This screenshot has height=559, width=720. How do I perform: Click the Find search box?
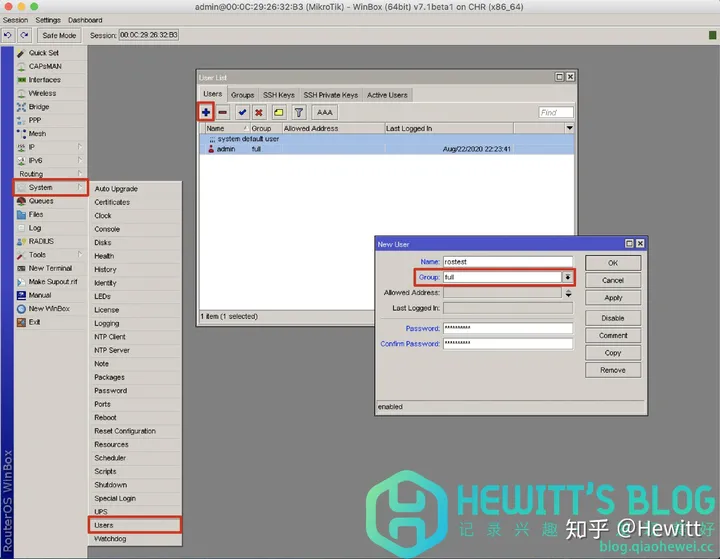click(x=556, y=113)
